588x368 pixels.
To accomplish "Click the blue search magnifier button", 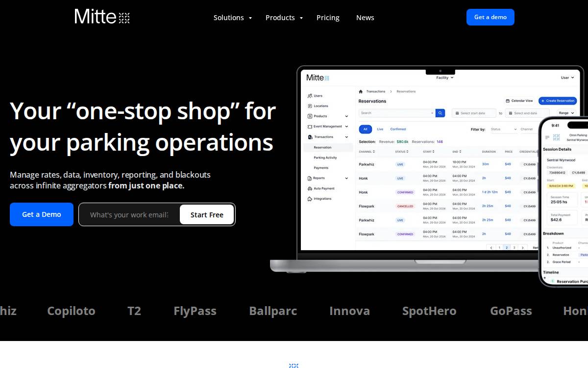I will tap(440, 113).
